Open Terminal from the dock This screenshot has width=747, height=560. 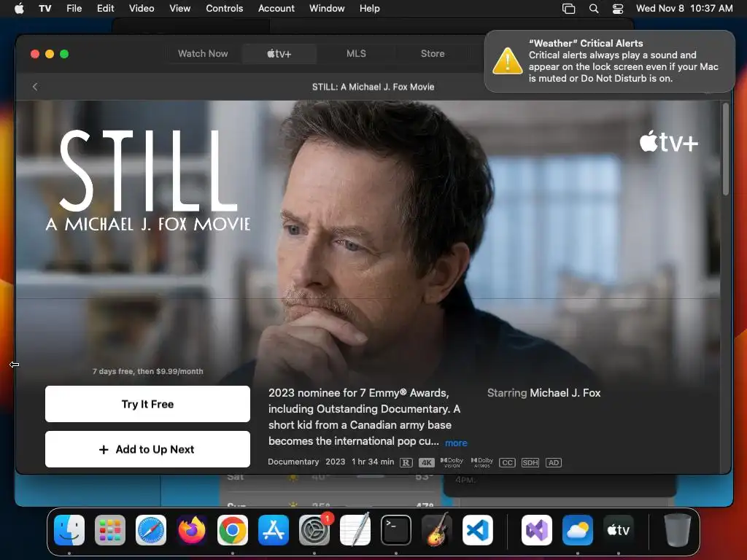click(x=396, y=530)
